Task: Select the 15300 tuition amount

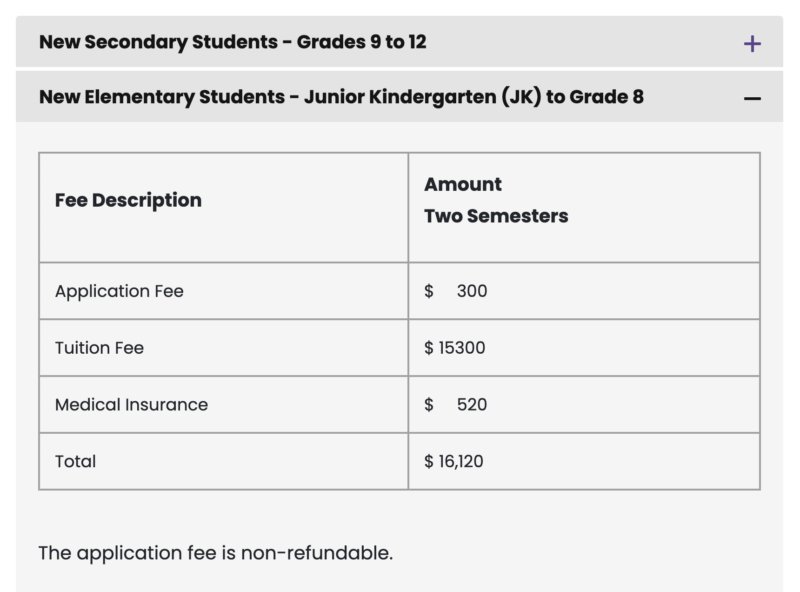Action: [462, 348]
